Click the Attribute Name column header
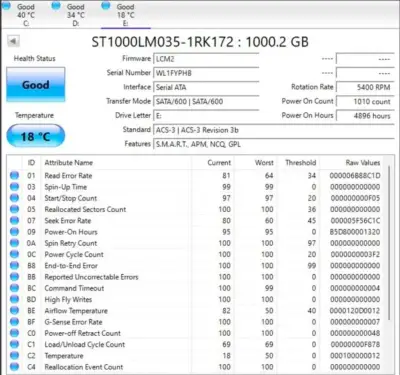This screenshot has height=375, width=400. (x=69, y=163)
